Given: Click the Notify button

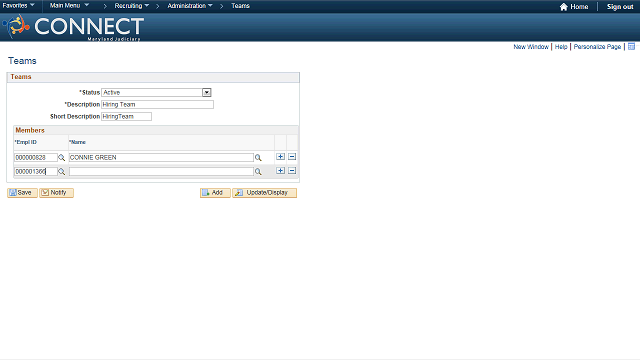Looking at the screenshot, I should [x=56, y=193].
